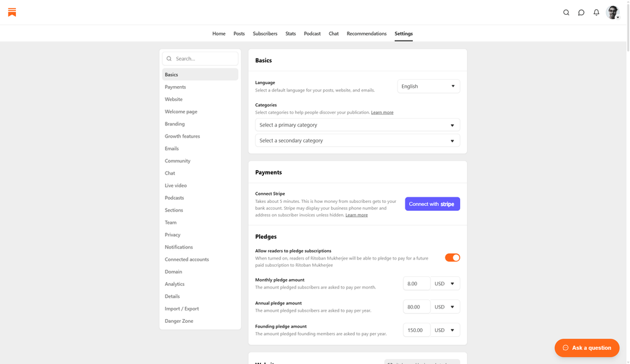This screenshot has width=630, height=364.
Task: Expand the primary category dropdown
Action: pos(357,125)
